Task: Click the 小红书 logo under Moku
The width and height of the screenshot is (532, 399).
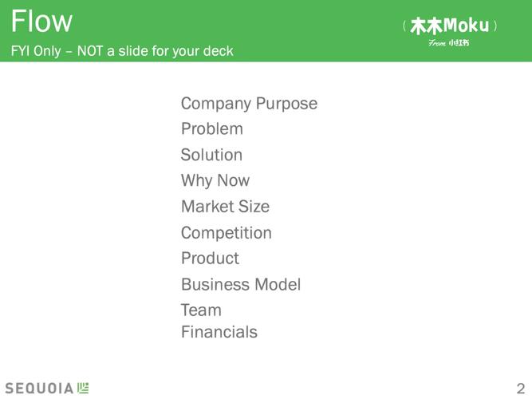Action: 459,43
